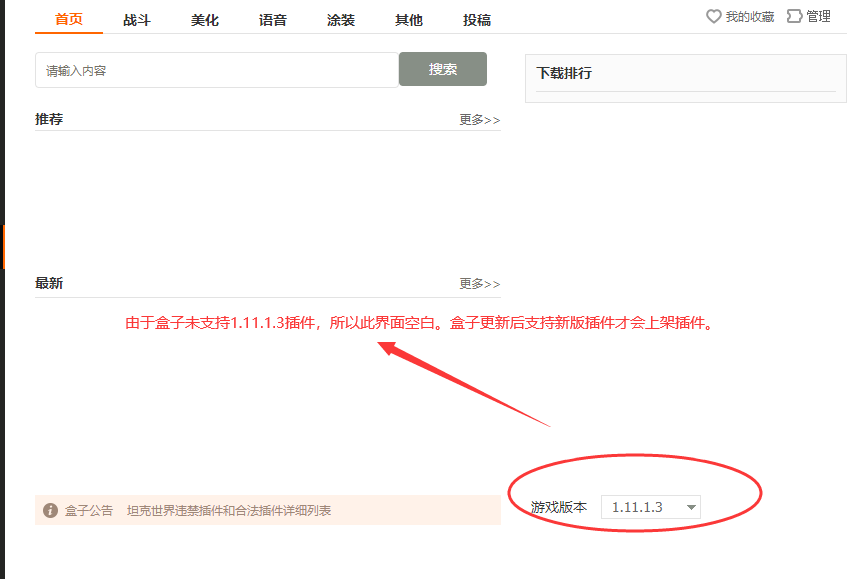Expand the 游戏版本 1.11.1.3 dropdown
The width and height of the screenshot is (868, 579).
[650, 507]
